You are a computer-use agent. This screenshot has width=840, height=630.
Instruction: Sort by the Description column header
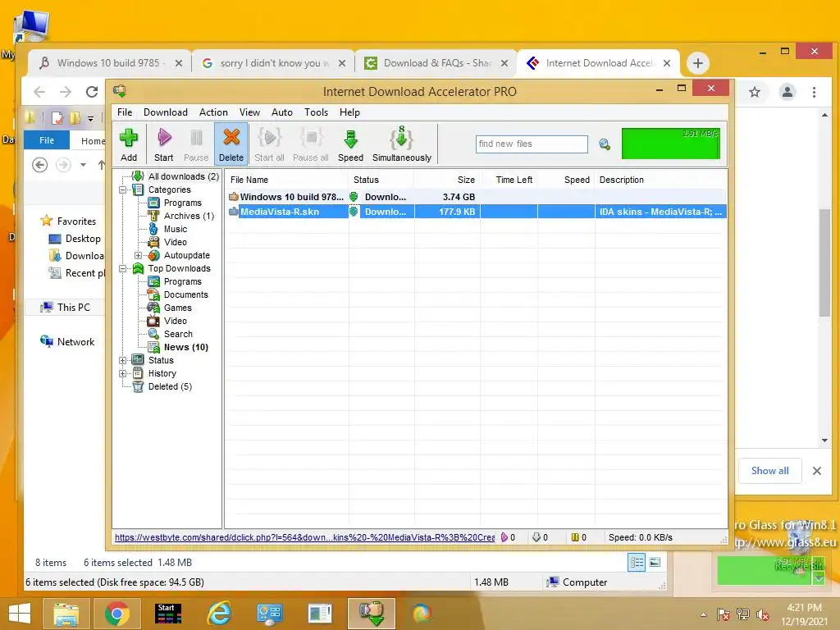coord(660,180)
